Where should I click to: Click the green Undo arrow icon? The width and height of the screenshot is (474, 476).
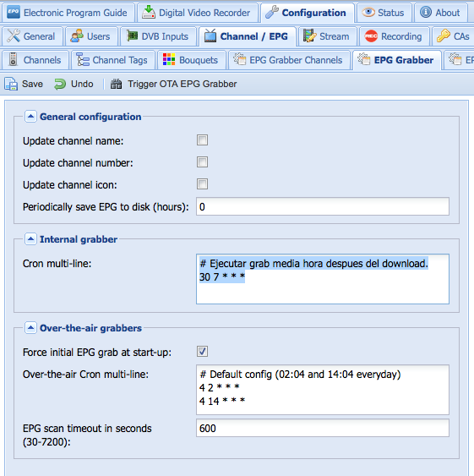click(60, 84)
